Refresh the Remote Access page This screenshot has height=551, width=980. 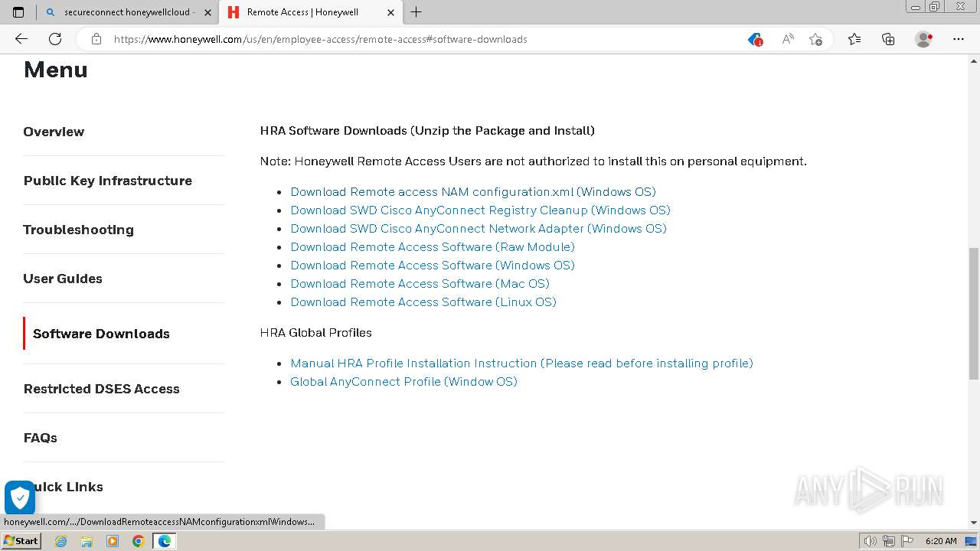tap(55, 39)
